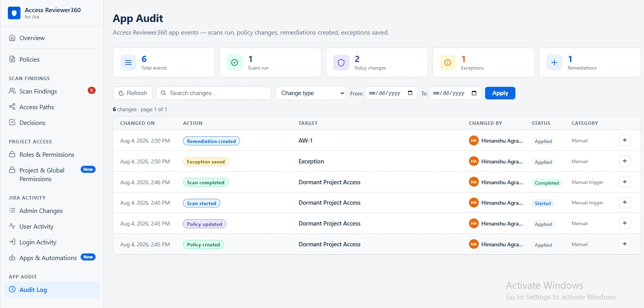Click the Apply button

(500, 93)
